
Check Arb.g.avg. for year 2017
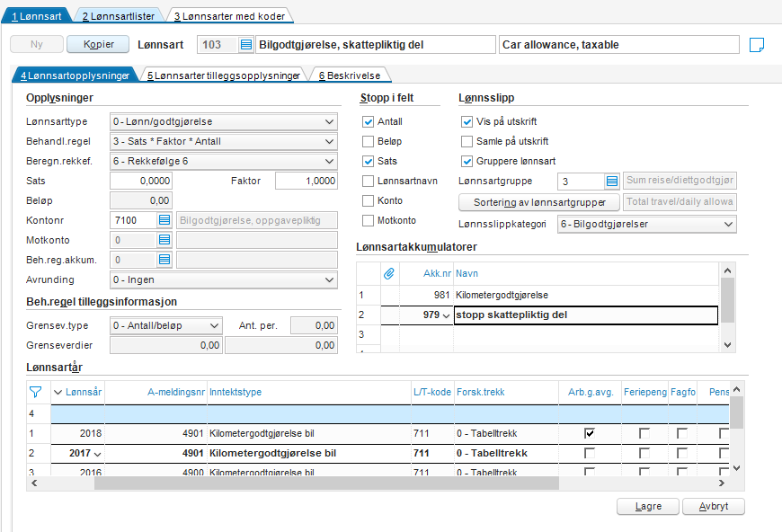pos(590,453)
